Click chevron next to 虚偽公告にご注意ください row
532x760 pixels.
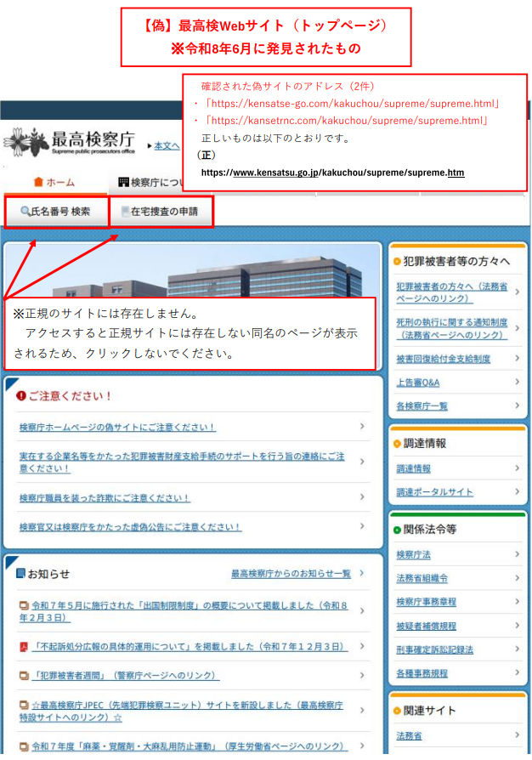pos(362,526)
